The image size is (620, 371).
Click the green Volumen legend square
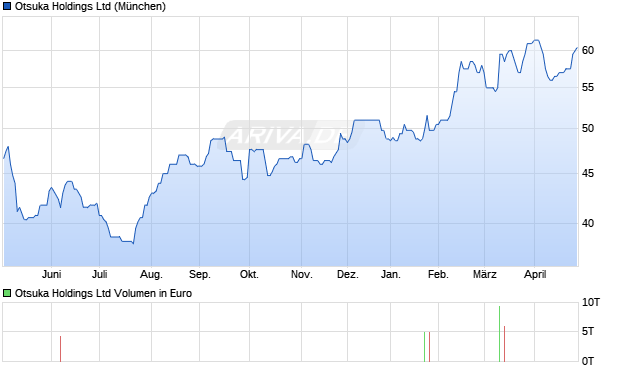[x=7, y=293]
